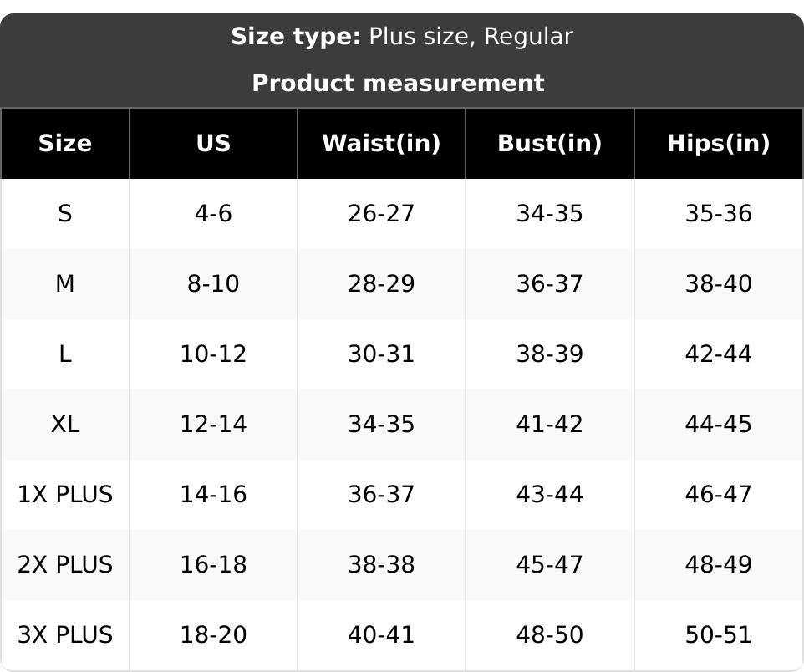The image size is (804, 672).
Task: Click waist measurement 30-31 cell
Action: (x=381, y=354)
